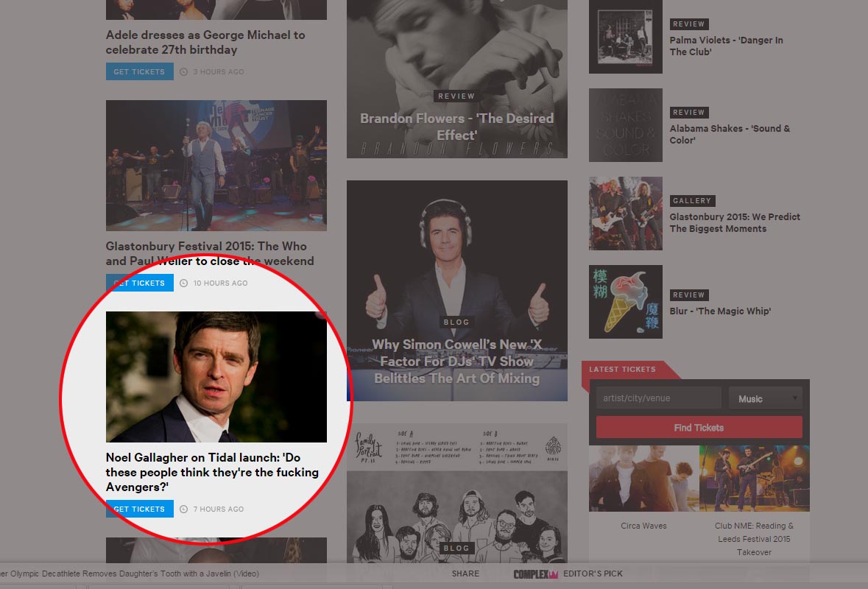This screenshot has height=589, width=868.
Task: Click the Find Tickets button
Action: 699,427
